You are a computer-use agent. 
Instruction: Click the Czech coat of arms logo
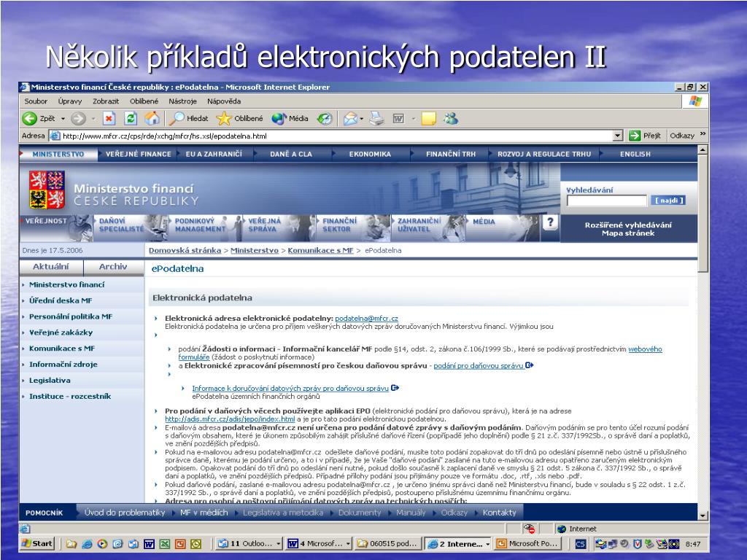[47, 190]
